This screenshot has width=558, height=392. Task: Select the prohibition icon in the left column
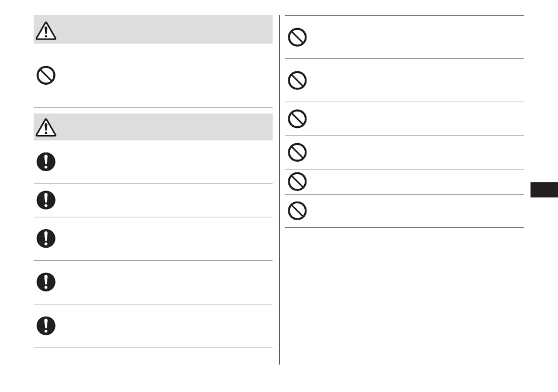[46, 75]
